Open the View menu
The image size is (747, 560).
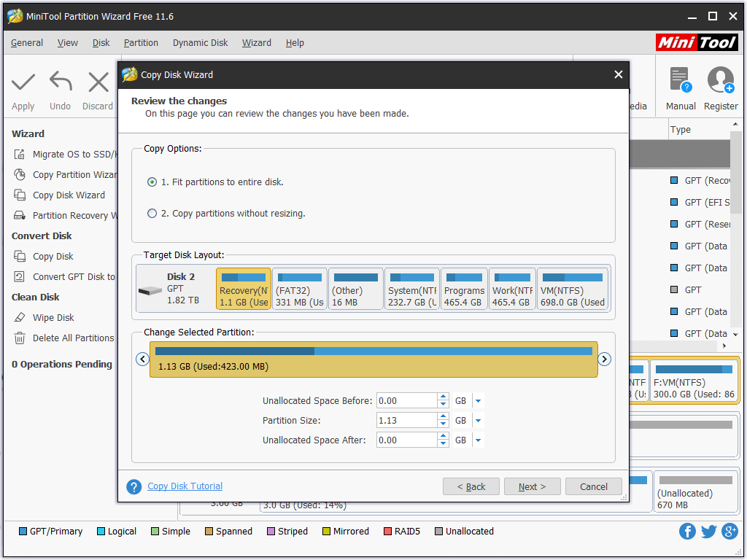(x=68, y=43)
